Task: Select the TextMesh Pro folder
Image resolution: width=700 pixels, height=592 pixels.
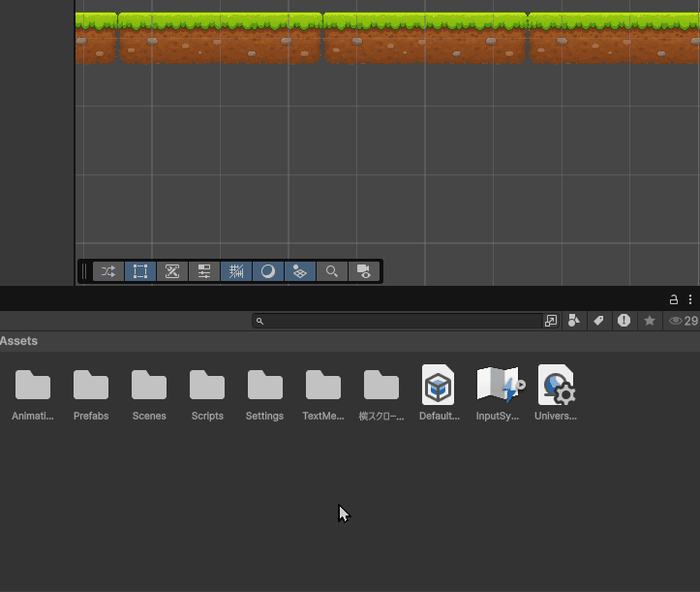Action: [323, 394]
